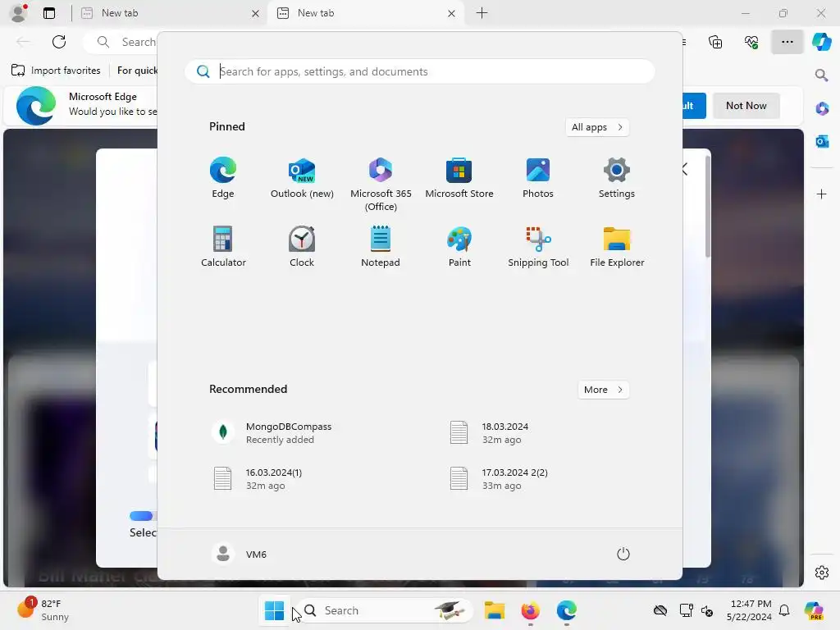Open Copilot in Edge toolbar
Image resolution: width=840 pixels, height=630 pixels.
(x=821, y=42)
